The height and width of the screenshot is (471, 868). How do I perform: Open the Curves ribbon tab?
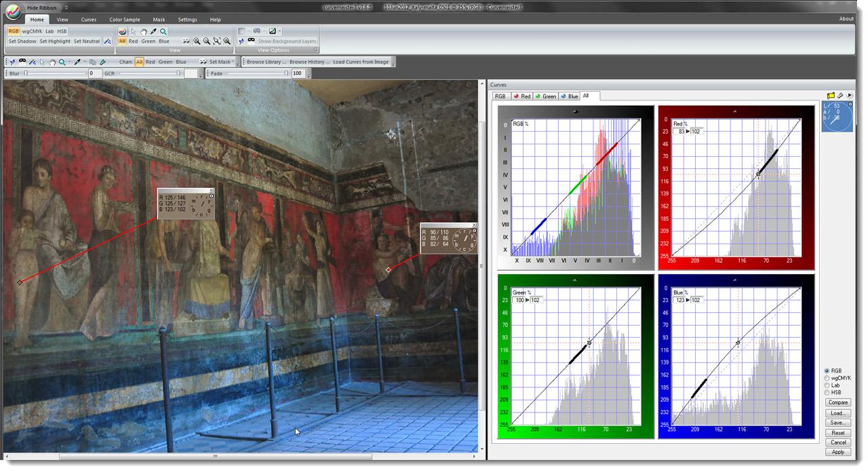(x=89, y=20)
